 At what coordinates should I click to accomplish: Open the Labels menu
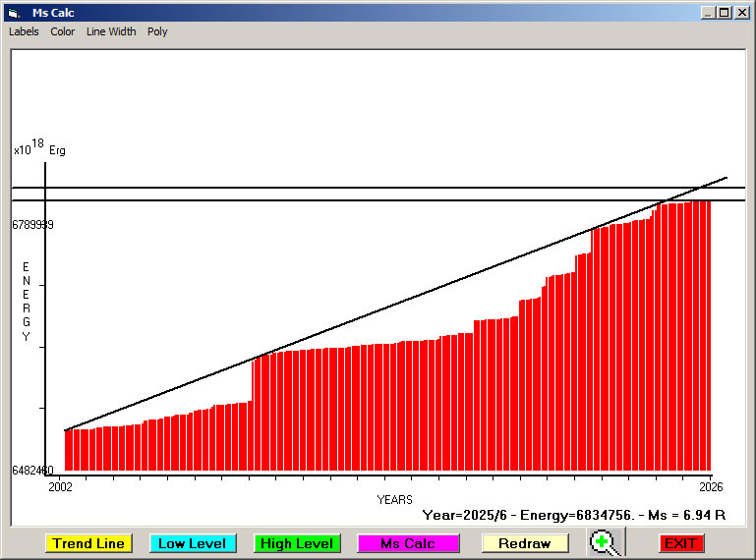[x=24, y=31]
